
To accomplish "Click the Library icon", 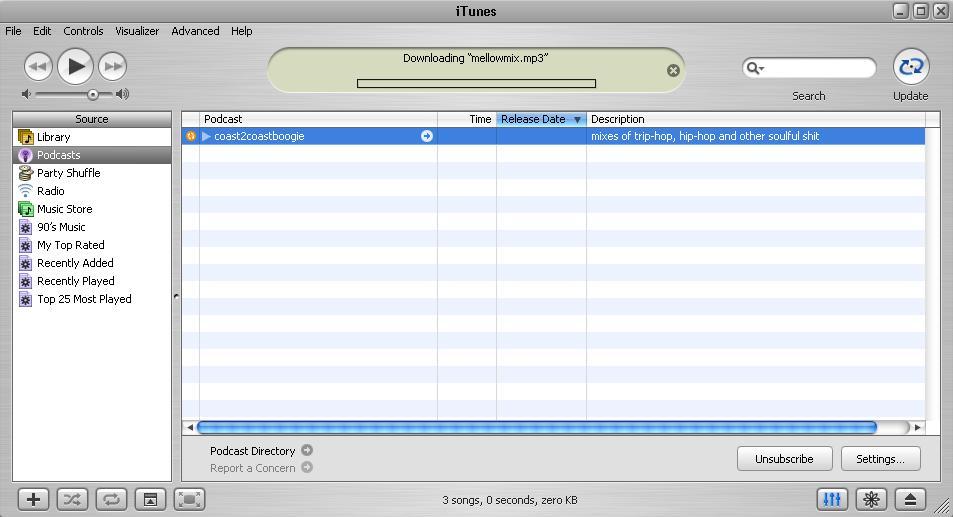I will [x=26, y=137].
